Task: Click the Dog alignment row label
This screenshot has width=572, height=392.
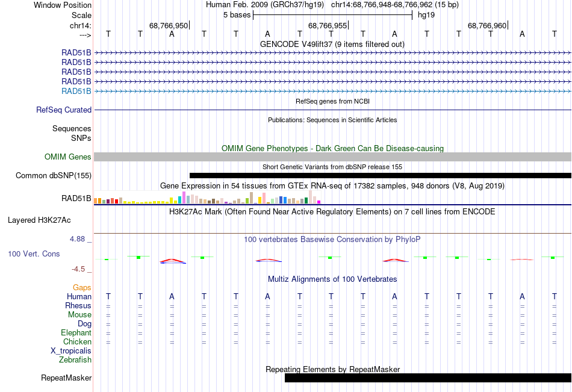Action: pyautogui.click(x=85, y=324)
